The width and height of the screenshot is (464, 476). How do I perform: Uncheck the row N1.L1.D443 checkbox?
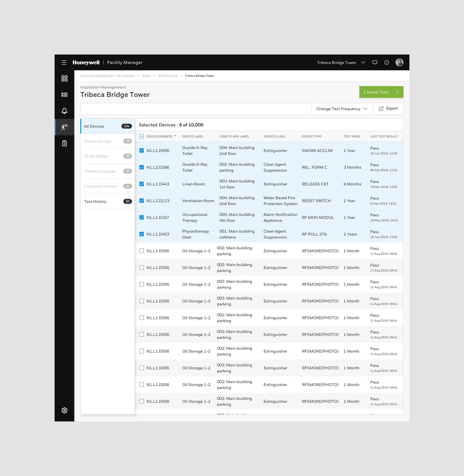pyautogui.click(x=142, y=184)
